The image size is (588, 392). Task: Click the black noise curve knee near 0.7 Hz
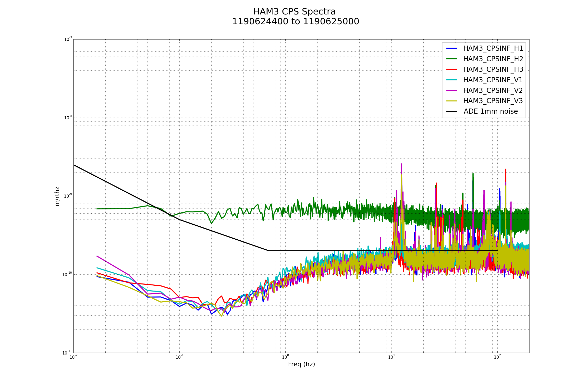[269, 251]
